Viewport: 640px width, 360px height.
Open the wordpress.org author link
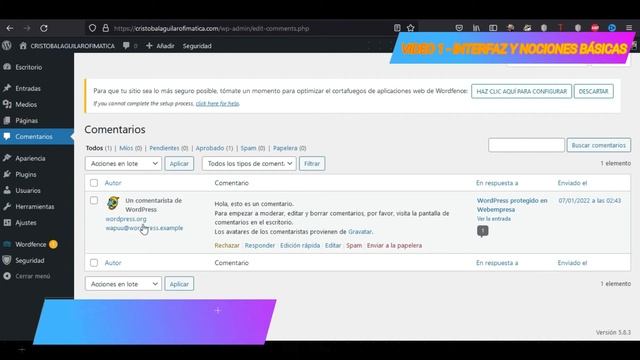coord(126,219)
